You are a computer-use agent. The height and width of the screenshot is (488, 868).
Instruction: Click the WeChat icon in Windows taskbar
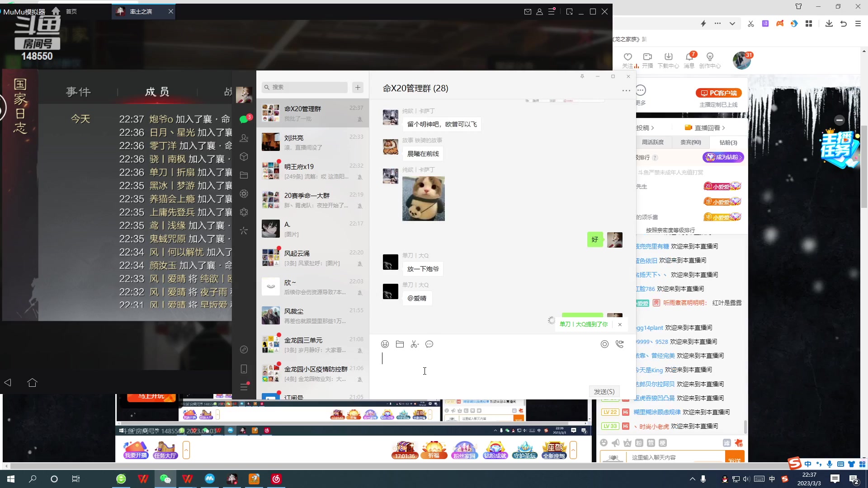pyautogui.click(x=165, y=479)
